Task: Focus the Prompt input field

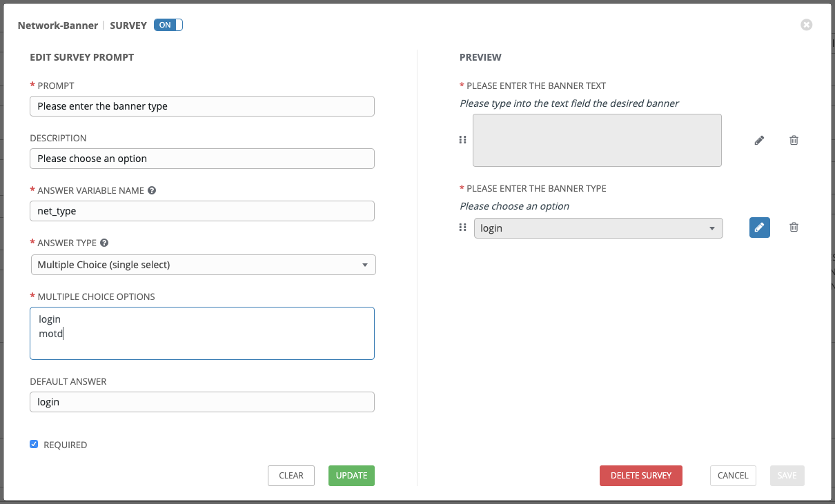Action: (202, 106)
